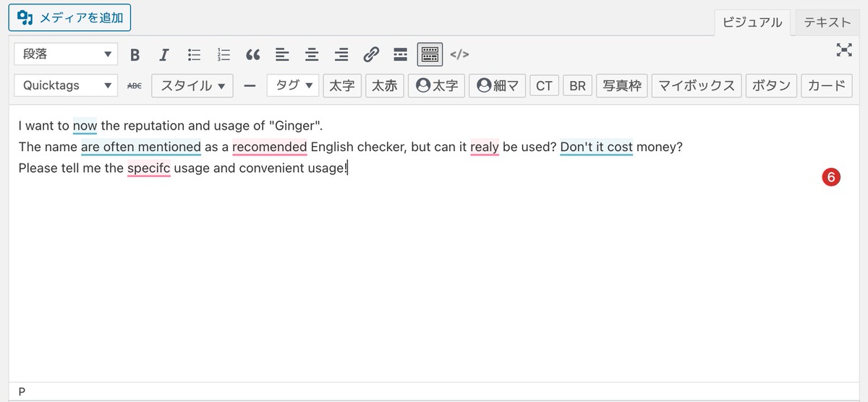
Task: Click the 太赤 button
Action: coord(384,85)
